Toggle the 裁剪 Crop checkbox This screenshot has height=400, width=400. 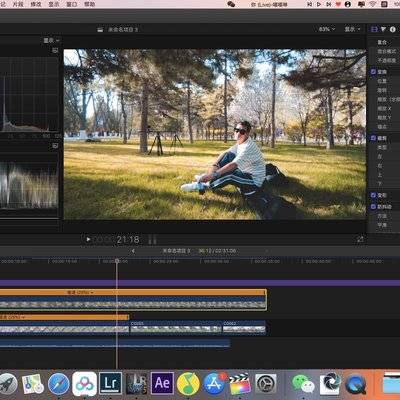click(x=373, y=138)
